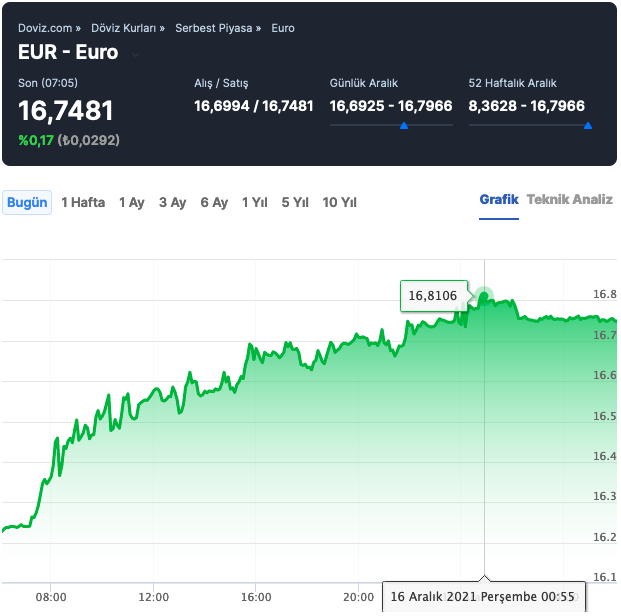Click the 52 Haftalık Aralık range marker
This screenshot has width=621, height=616.
coord(587,126)
